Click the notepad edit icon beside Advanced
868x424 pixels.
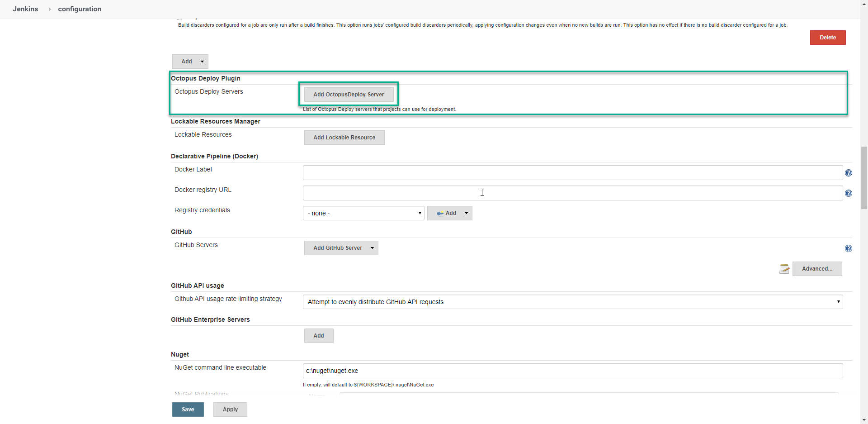coord(784,268)
